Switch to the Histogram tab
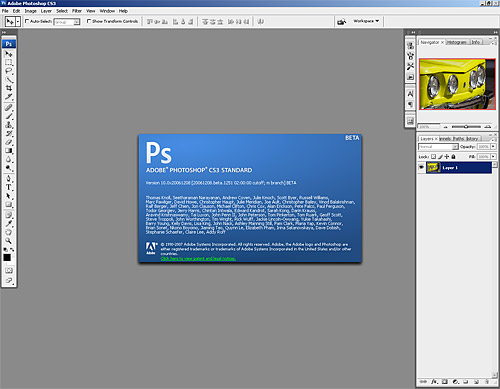 pos(456,42)
